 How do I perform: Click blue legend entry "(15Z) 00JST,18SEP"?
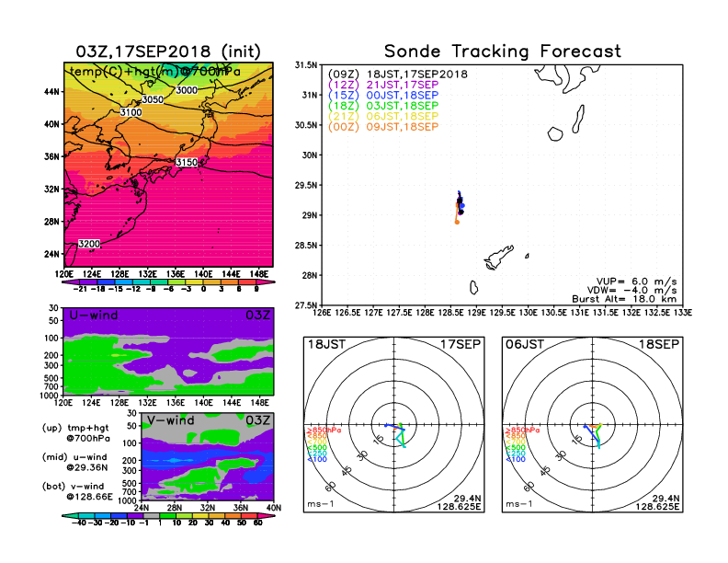[x=383, y=96]
